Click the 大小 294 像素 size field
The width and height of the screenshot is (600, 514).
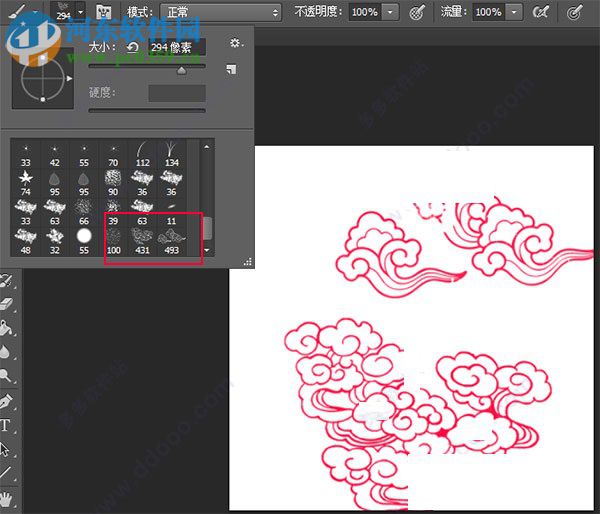point(177,47)
